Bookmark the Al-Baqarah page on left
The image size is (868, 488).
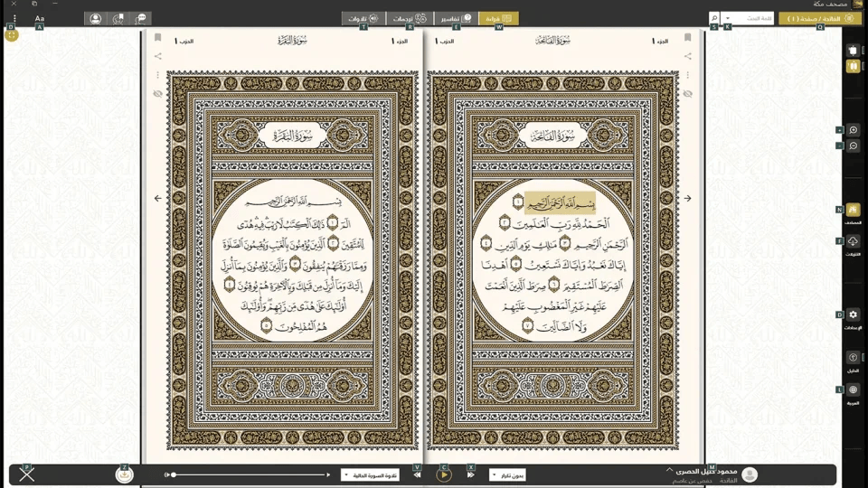tap(158, 38)
